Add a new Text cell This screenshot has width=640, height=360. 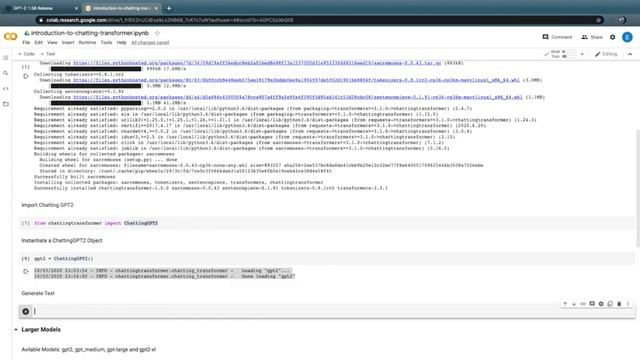[48, 54]
